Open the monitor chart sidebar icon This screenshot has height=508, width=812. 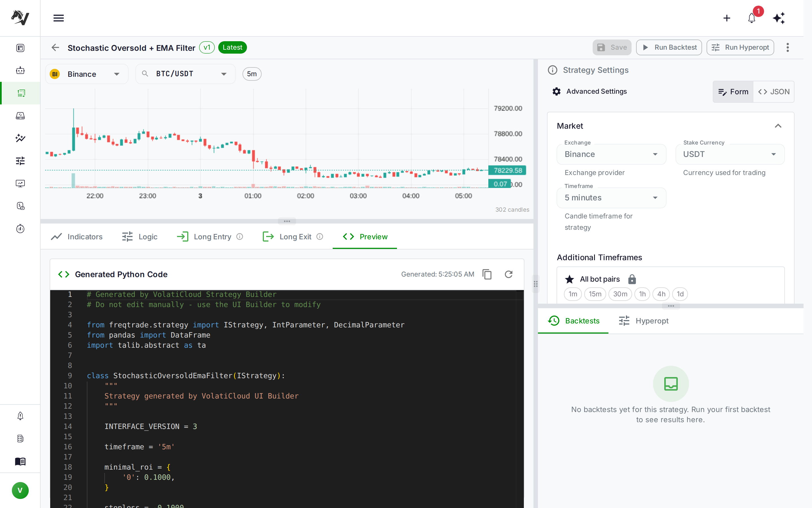click(20, 183)
